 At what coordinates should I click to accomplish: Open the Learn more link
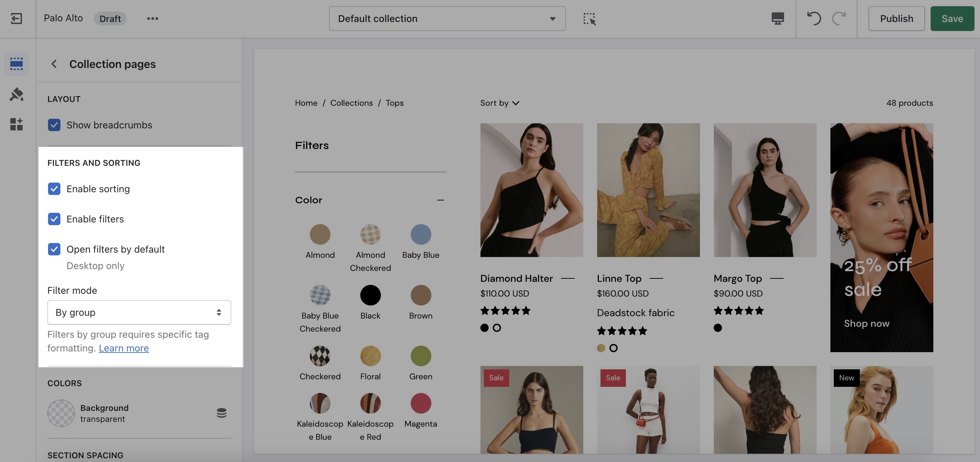124,348
